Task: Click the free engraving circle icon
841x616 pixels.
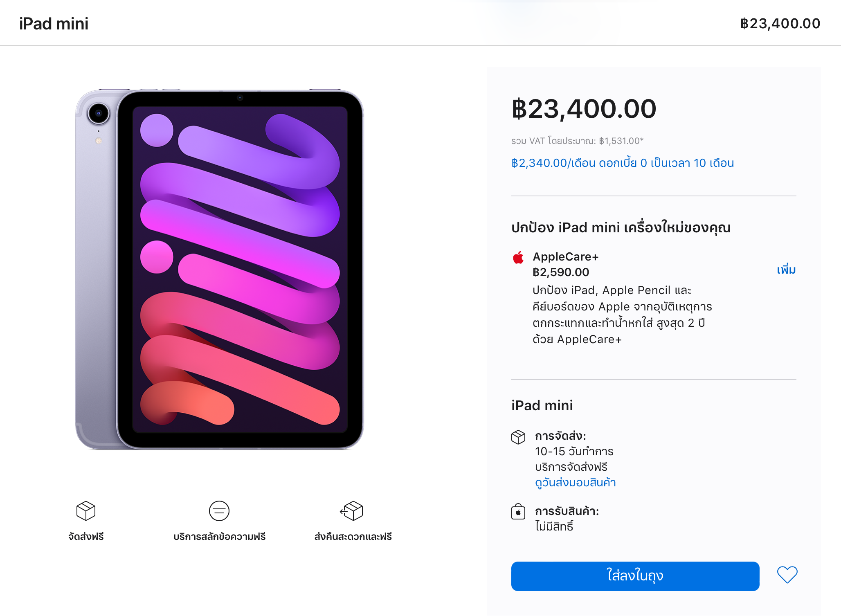Action: click(x=219, y=511)
